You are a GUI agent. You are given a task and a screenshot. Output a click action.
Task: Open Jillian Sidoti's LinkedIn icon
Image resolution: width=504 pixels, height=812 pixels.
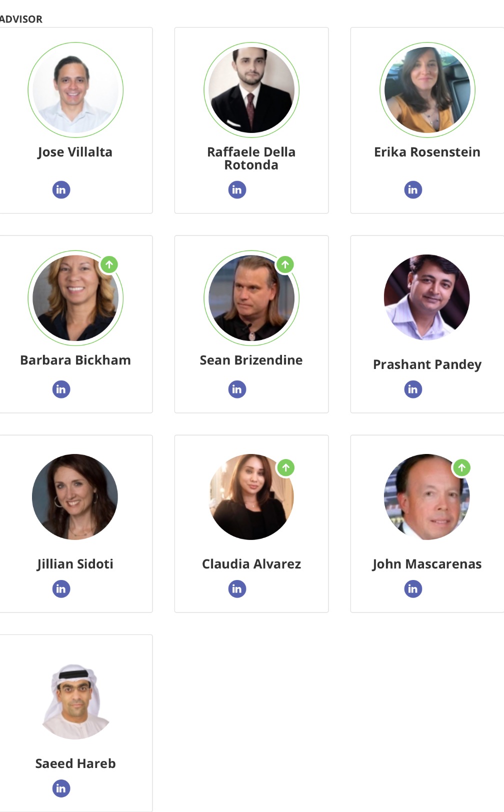(x=61, y=588)
